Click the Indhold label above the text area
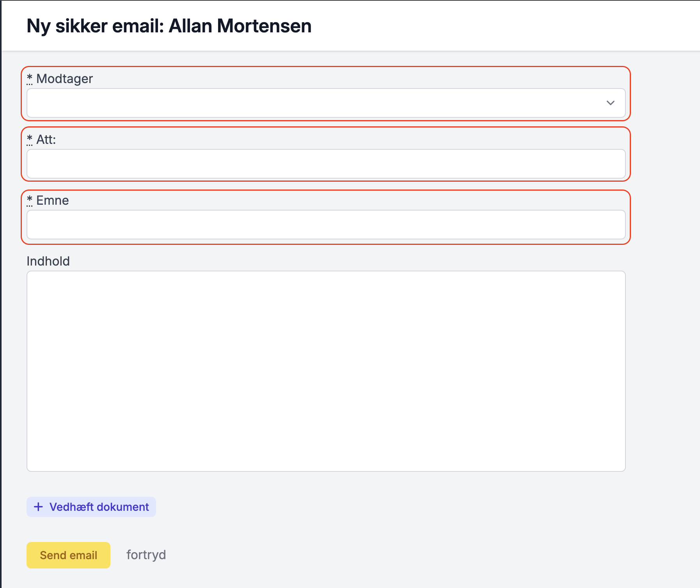Image resolution: width=700 pixels, height=588 pixels. tap(48, 261)
